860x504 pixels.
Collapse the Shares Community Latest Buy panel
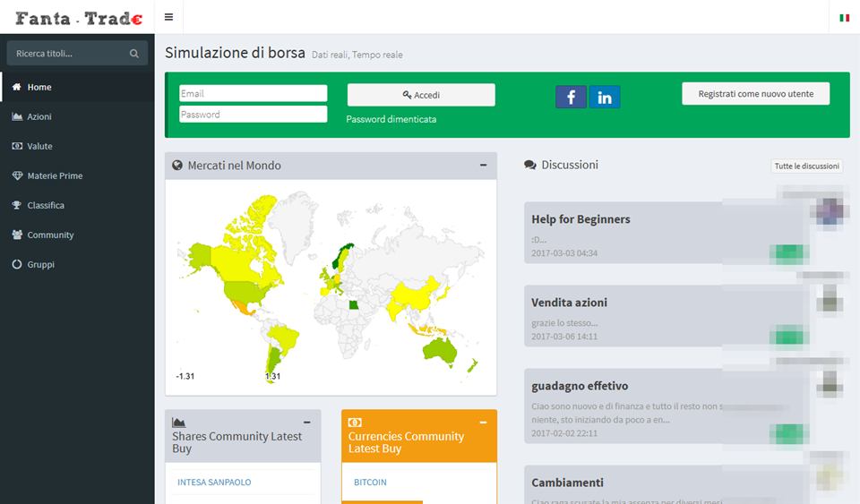click(307, 423)
